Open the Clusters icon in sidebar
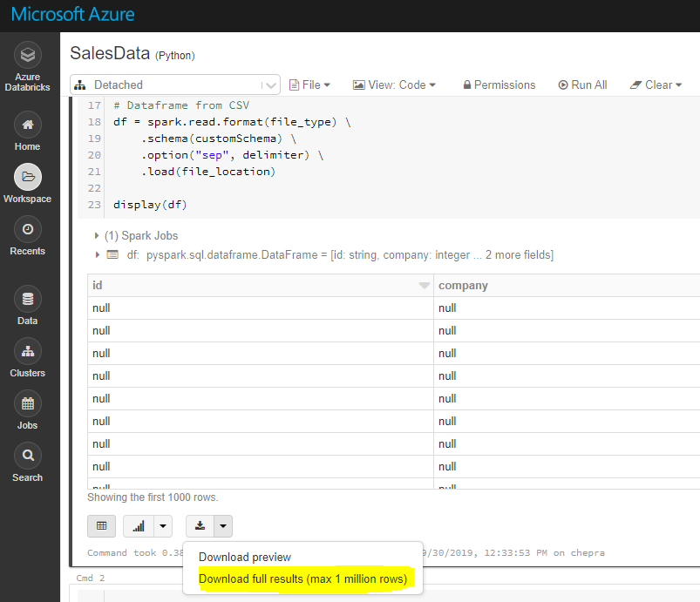This screenshot has height=602, width=700. [x=28, y=351]
